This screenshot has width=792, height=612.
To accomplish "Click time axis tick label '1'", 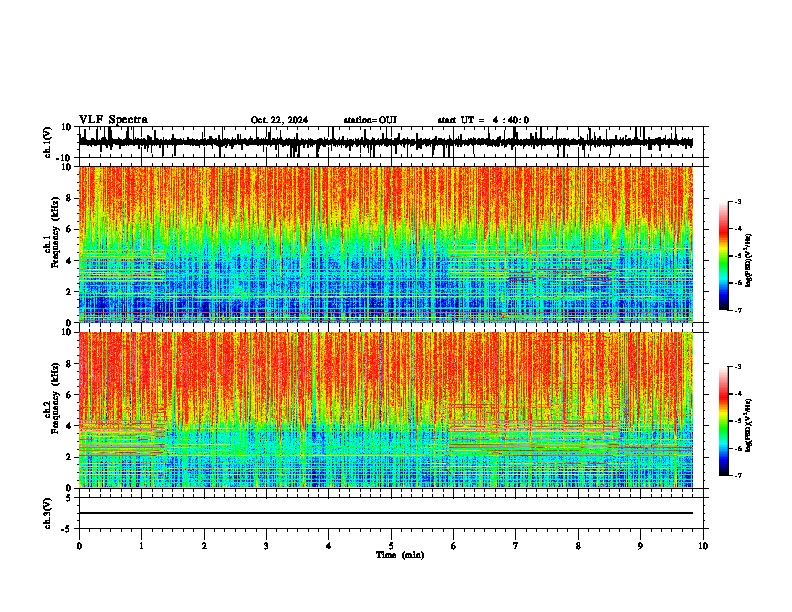I will click(141, 545).
